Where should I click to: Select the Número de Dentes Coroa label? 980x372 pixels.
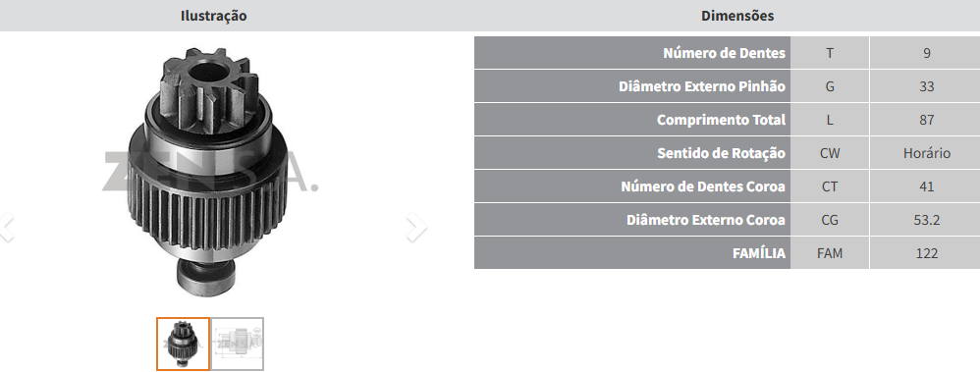pyautogui.click(x=703, y=186)
